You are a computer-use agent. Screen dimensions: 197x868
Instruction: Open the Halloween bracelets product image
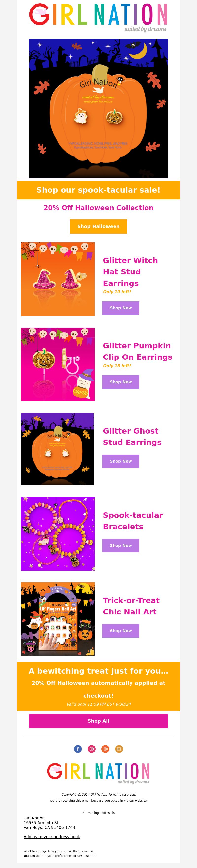58,534
